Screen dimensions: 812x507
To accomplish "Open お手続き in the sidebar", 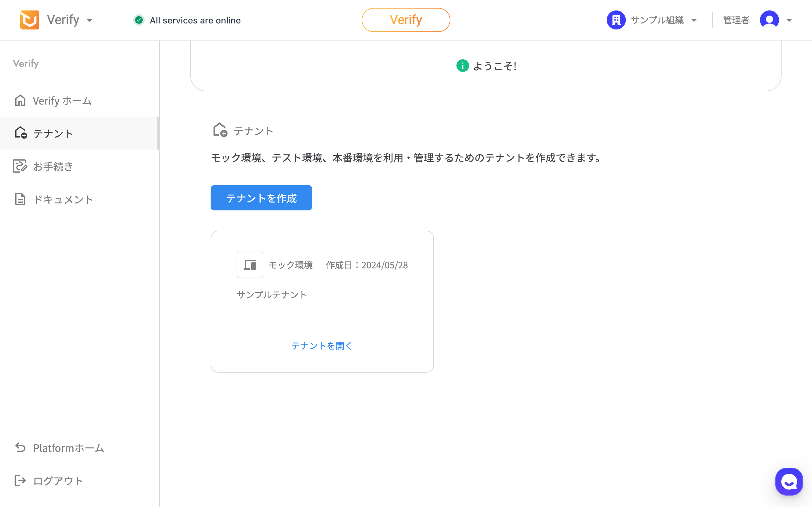I will pyautogui.click(x=53, y=166).
